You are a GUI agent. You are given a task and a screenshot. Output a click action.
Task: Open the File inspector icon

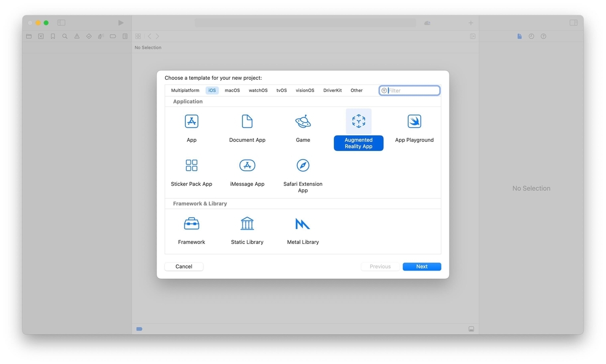[x=519, y=36]
